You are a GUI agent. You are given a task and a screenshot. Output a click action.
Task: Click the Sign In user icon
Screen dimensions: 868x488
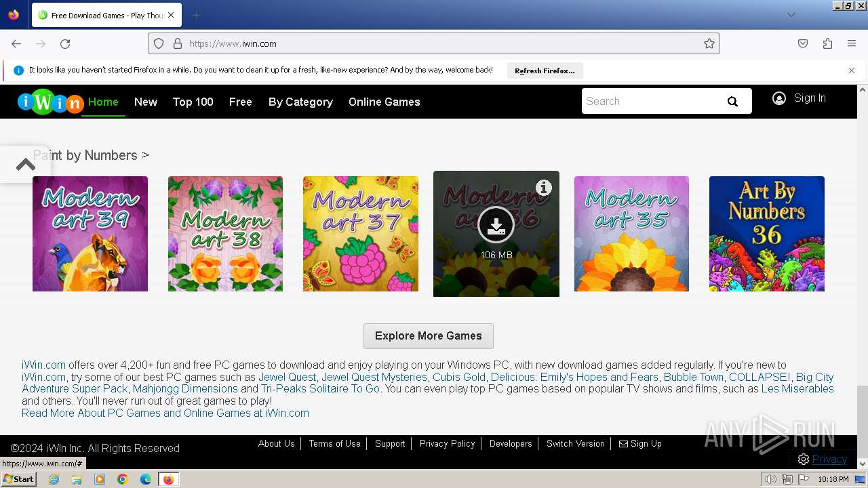779,98
